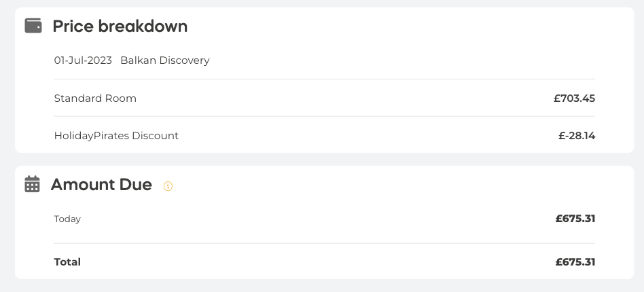This screenshot has width=644, height=292.
Task: Click the Balkan Discovery tour name
Action: pyautogui.click(x=164, y=60)
